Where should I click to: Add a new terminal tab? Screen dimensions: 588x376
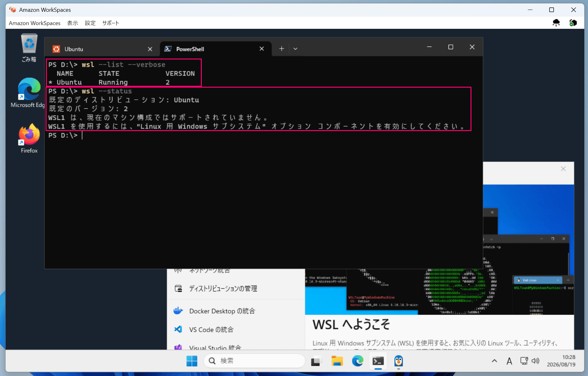click(x=281, y=49)
